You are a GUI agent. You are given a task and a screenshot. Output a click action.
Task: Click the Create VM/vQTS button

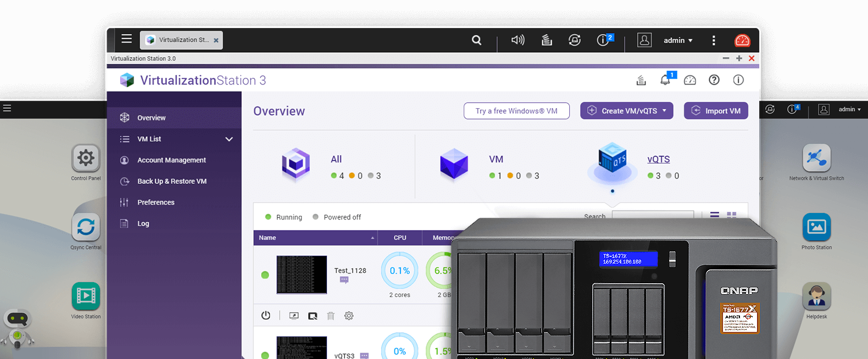tap(626, 111)
